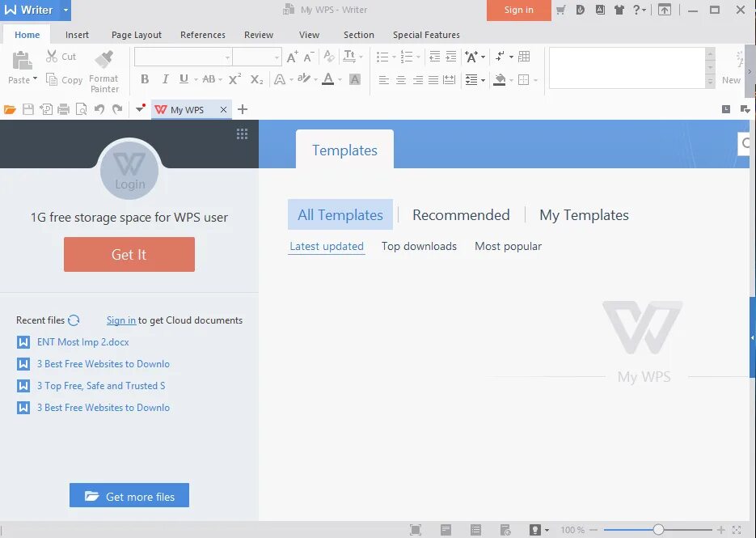Screen dimensions: 756x538
Task: Toggle Align Left paragraph
Action: [384, 80]
